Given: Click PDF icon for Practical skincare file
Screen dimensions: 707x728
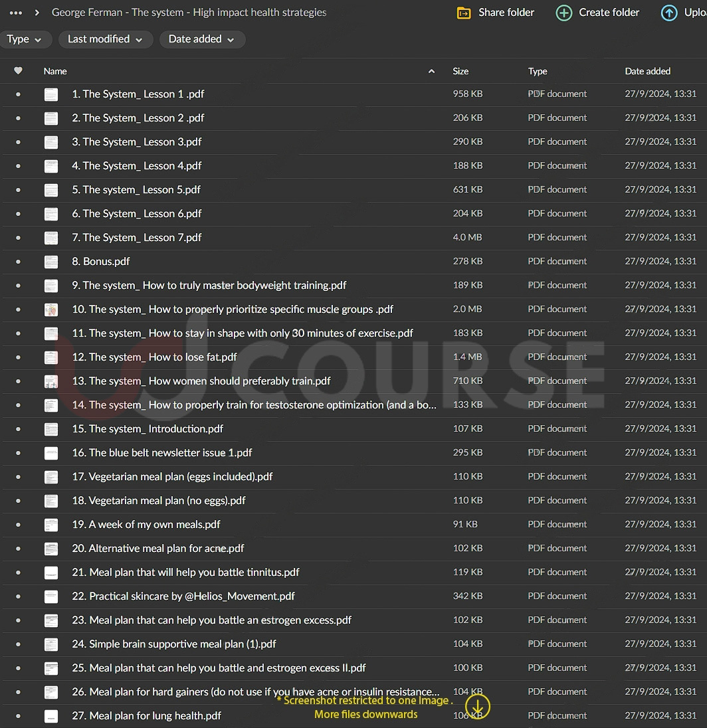Looking at the screenshot, I should tap(51, 596).
